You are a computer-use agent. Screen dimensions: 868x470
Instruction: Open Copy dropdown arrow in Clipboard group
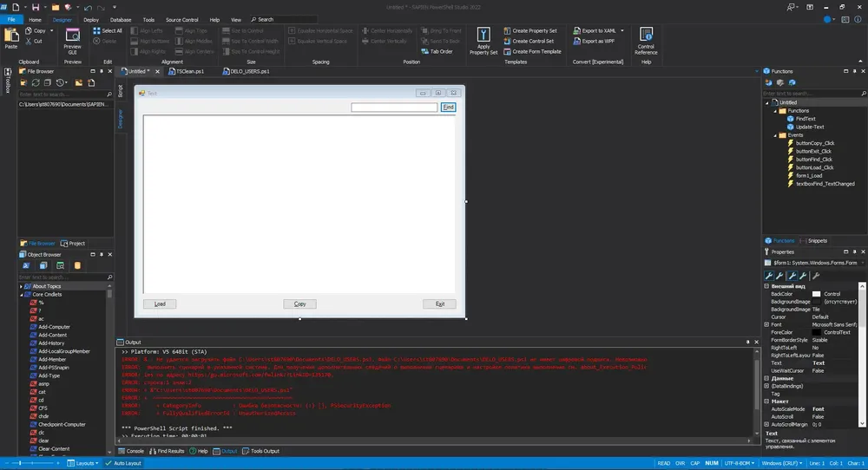click(x=51, y=31)
